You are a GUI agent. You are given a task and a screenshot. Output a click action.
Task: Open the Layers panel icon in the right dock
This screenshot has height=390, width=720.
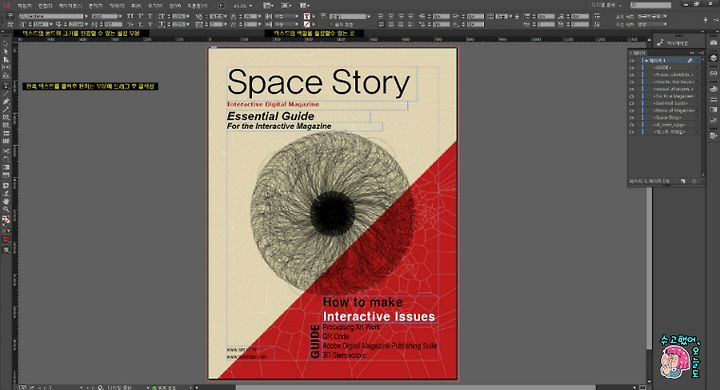[x=713, y=58]
